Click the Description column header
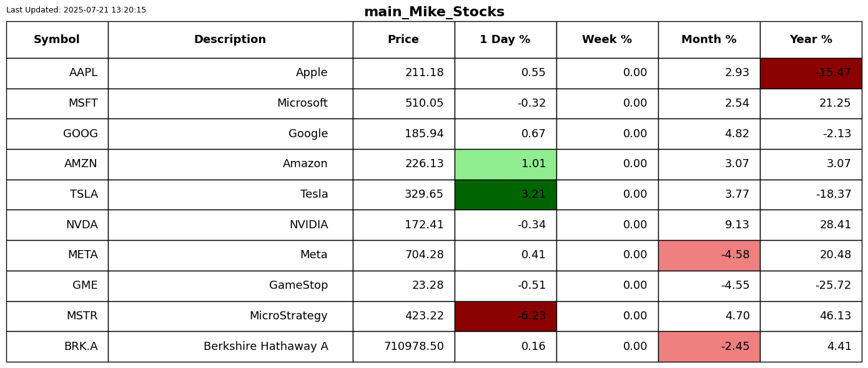The image size is (868, 368). pos(230,40)
